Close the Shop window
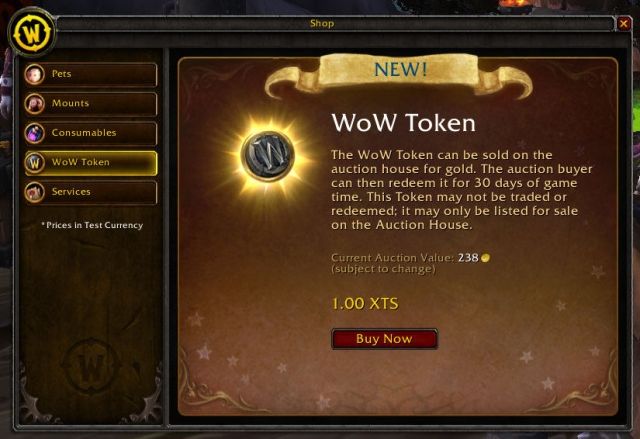This screenshot has width=640, height=439. (623, 24)
